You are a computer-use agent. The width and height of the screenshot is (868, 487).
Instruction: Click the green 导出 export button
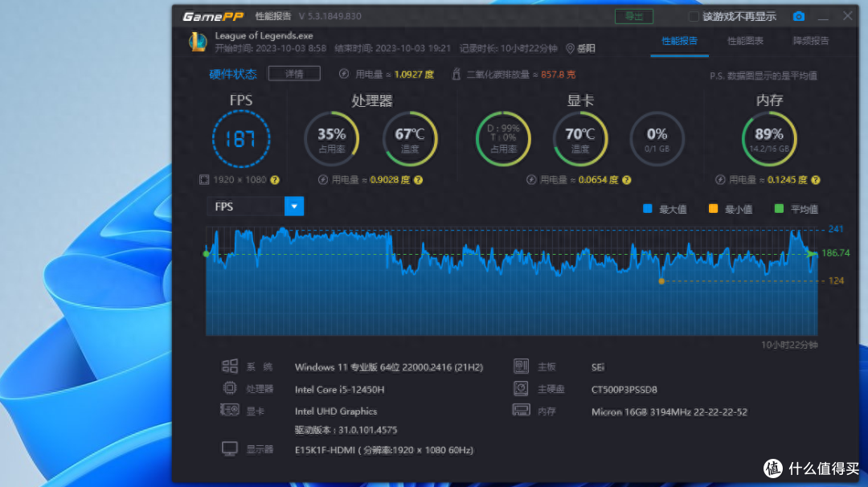pyautogui.click(x=634, y=17)
